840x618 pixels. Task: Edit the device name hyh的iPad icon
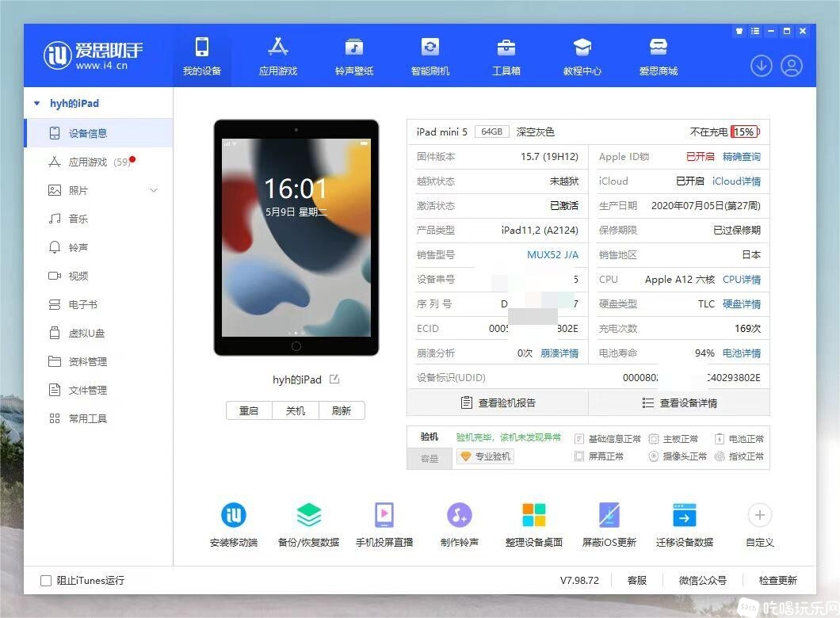(334, 380)
